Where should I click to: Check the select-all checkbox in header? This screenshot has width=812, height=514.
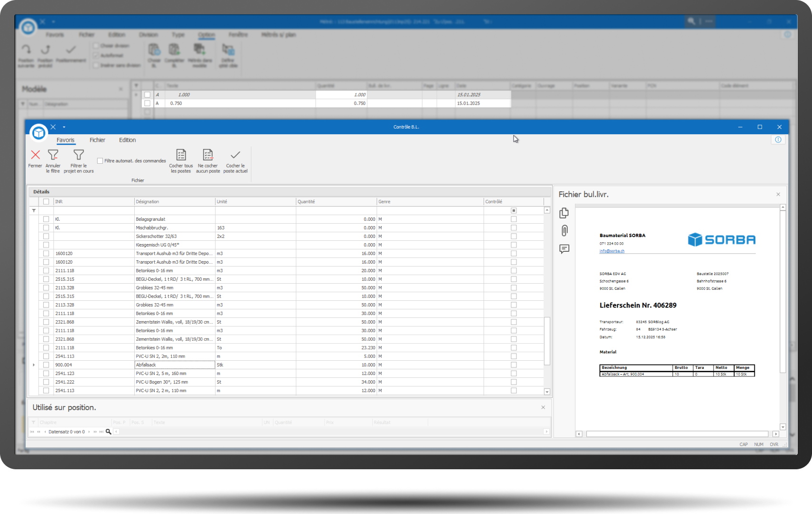tap(46, 202)
